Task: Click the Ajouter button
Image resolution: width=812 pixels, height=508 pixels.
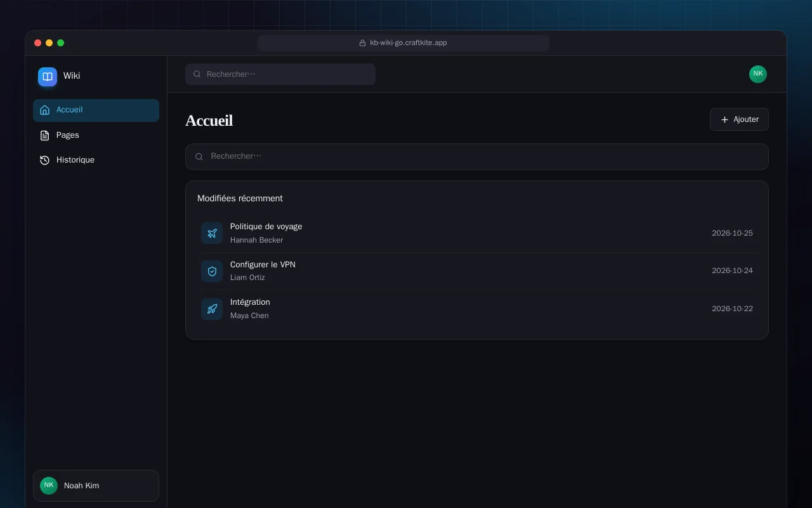Action: pyautogui.click(x=739, y=119)
